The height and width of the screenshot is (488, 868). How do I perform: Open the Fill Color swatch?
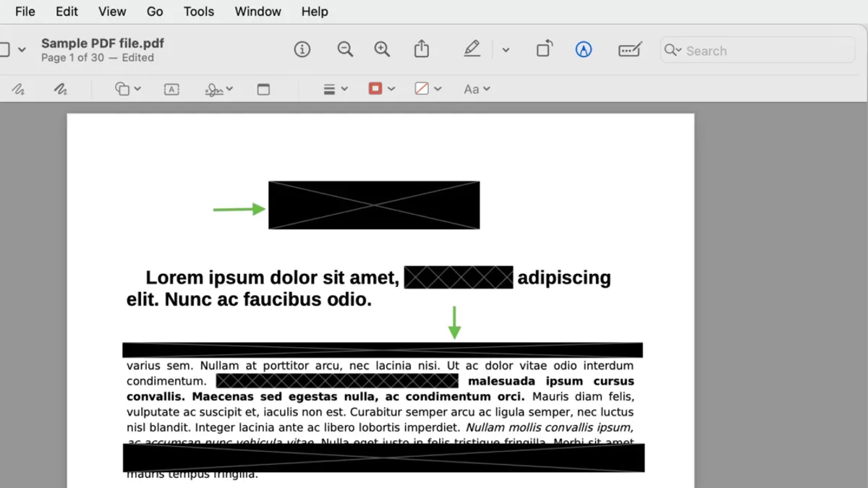click(x=428, y=88)
